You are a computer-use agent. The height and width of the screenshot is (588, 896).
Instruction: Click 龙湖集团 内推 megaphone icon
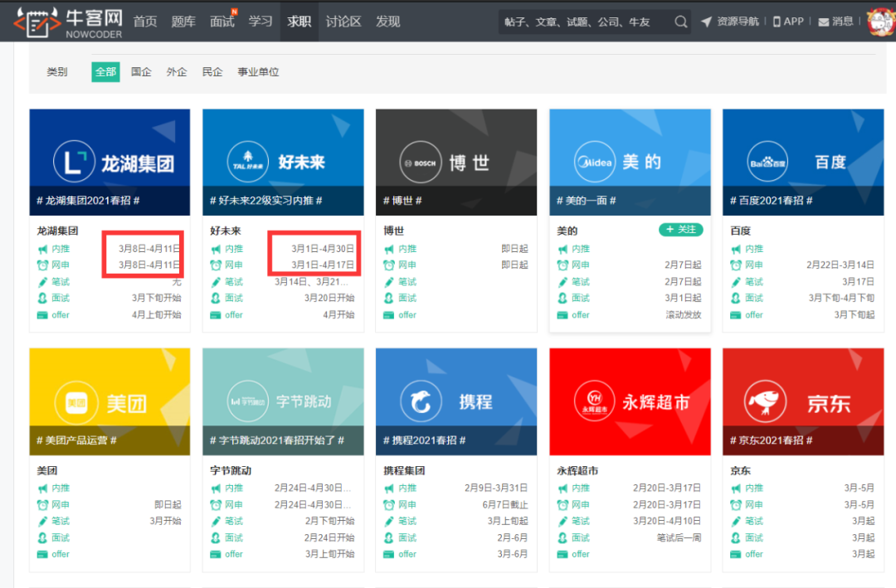tap(42, 249)
